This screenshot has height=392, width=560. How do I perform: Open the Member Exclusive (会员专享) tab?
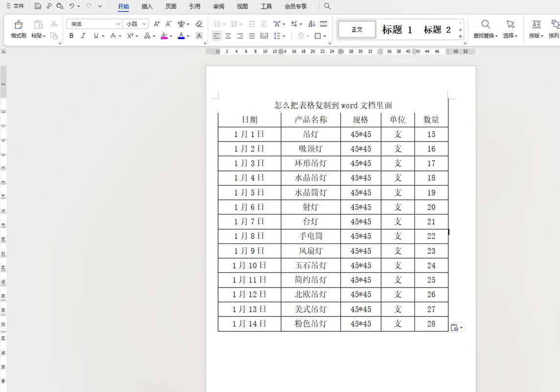(296, 6)
